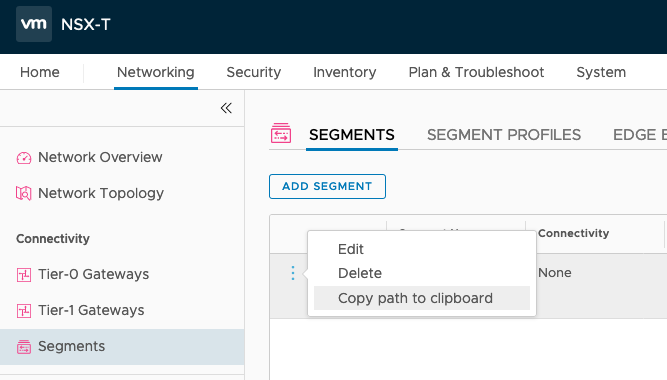The height and width of the screenshot is (380, 667).
Task: Go to Plan & Troubleshoot tab
Action: click(476, 72)
